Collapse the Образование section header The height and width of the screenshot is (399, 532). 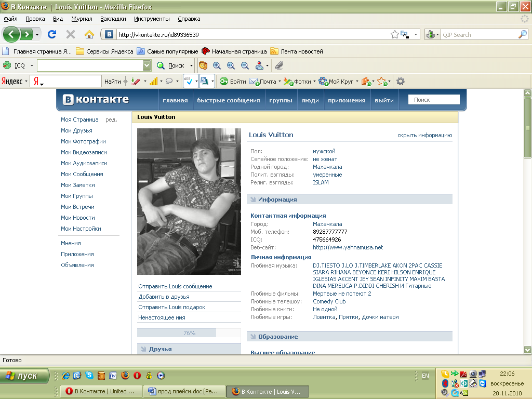tap(350, 336)
